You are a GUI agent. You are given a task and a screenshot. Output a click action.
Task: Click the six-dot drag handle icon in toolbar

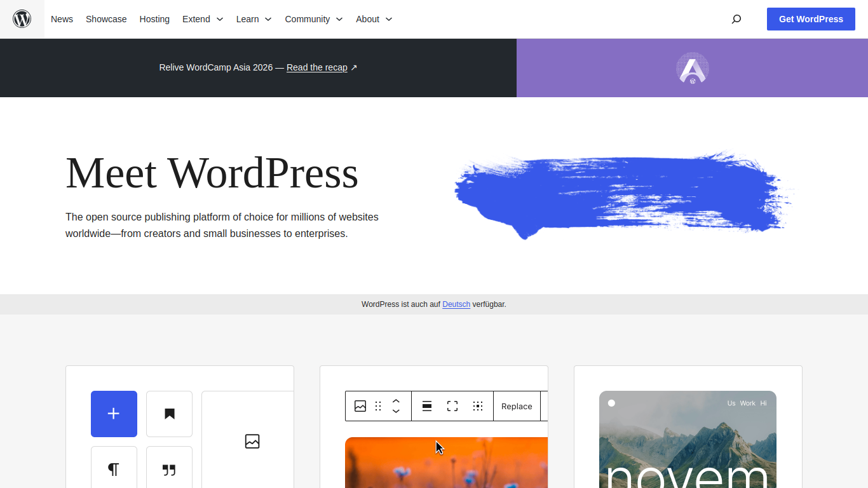point(378,406)
